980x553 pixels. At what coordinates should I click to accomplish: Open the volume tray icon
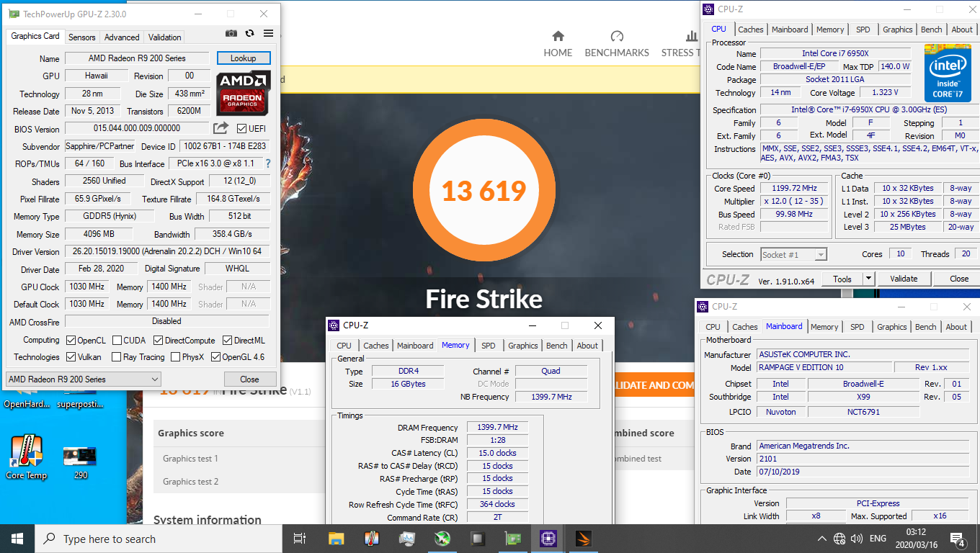pos(857,539)
